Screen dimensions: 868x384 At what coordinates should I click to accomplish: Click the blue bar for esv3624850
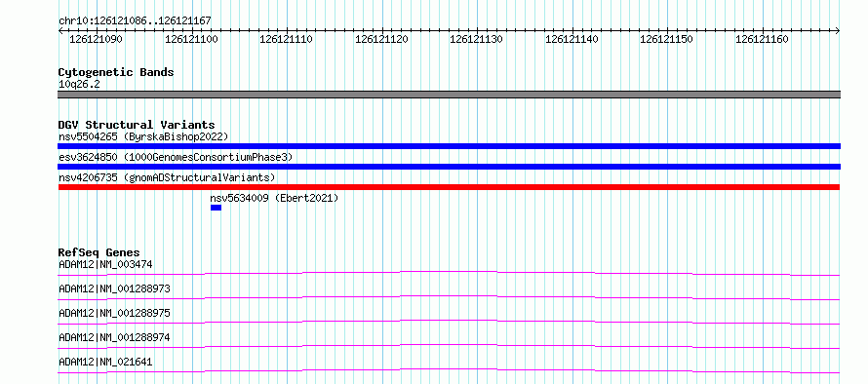click(449, 167)
